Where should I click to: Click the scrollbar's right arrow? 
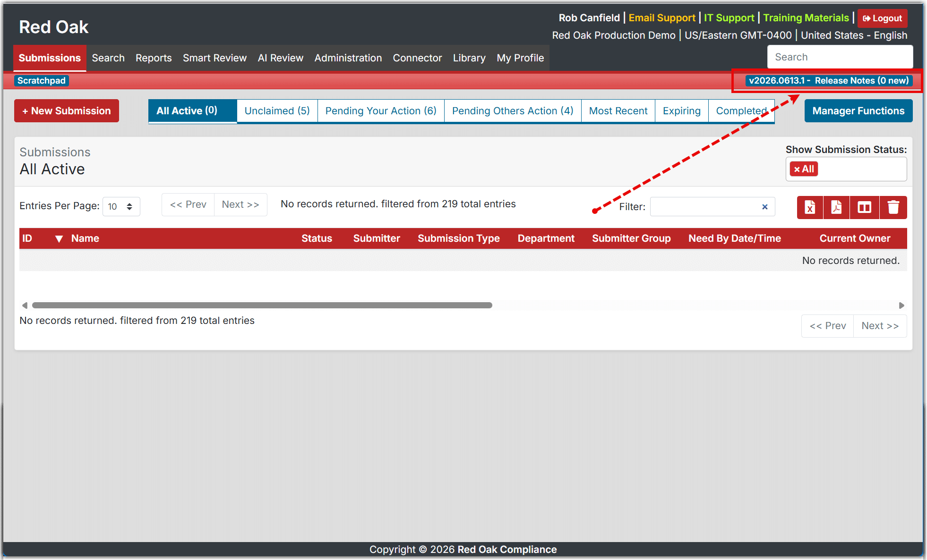click(x=901, y=305)
